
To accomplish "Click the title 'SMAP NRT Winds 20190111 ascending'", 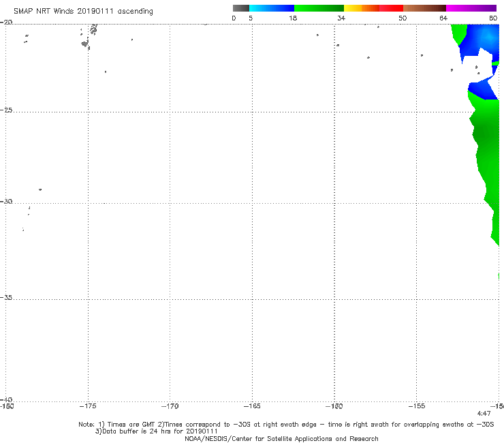I will (83, 11).
